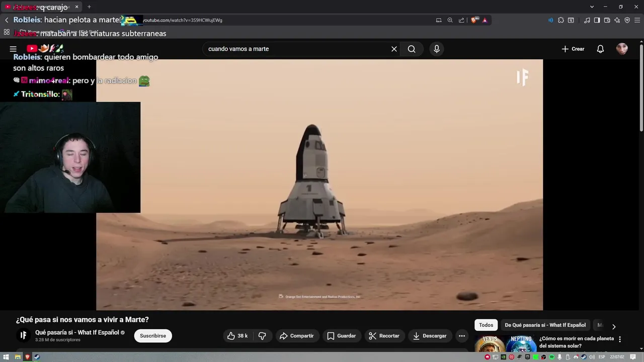Subscribe with the Suscribirse button
This screenshot has height=362, width=644.
coord(153,336)
